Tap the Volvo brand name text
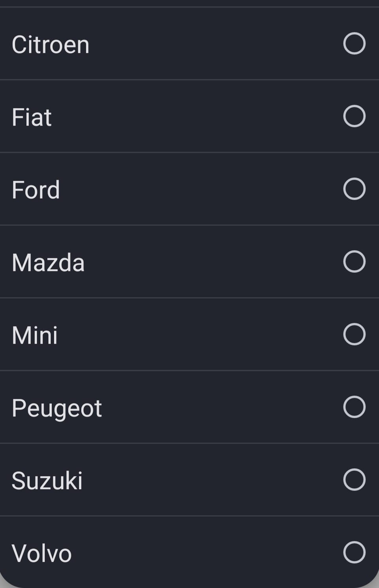Image resolution: width=379 pixels, height=588 pixels. [x=41, y=553]
